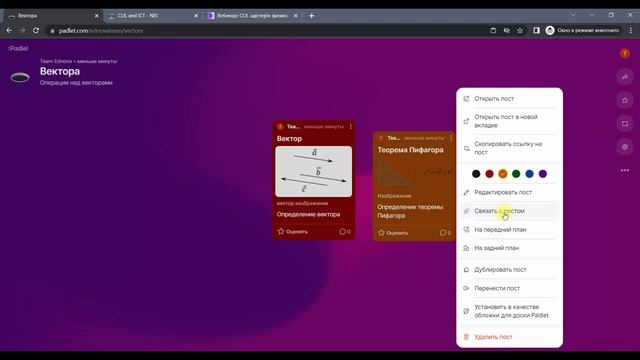The image size is (640, 360).
Task: Choose Открыть пост from the context menu
Action: coord(509,99)
